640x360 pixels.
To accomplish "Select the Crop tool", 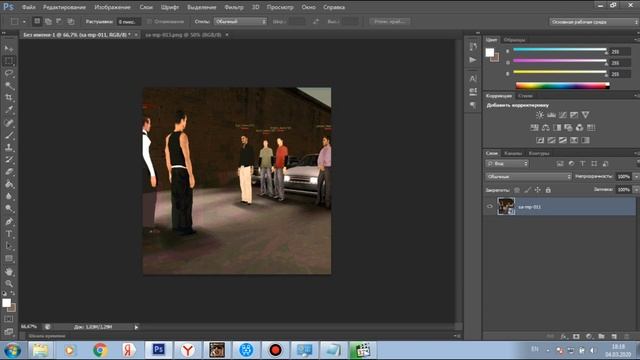I will [x=9, y=98].
